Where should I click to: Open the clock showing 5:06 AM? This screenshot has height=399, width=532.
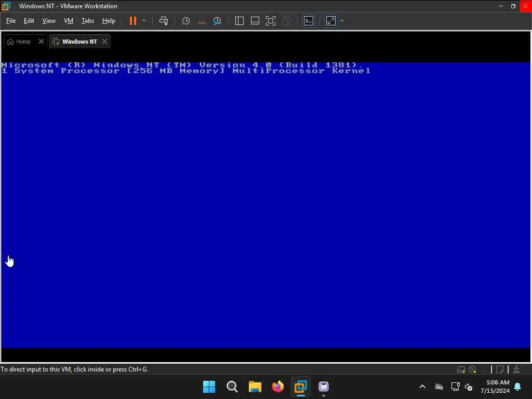[x=495, y=387]
